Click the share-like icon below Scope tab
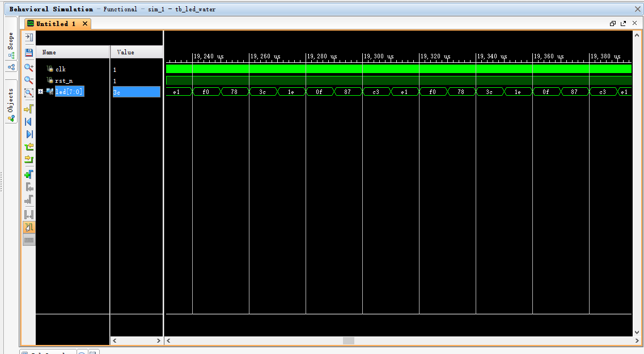 point(11,67)
